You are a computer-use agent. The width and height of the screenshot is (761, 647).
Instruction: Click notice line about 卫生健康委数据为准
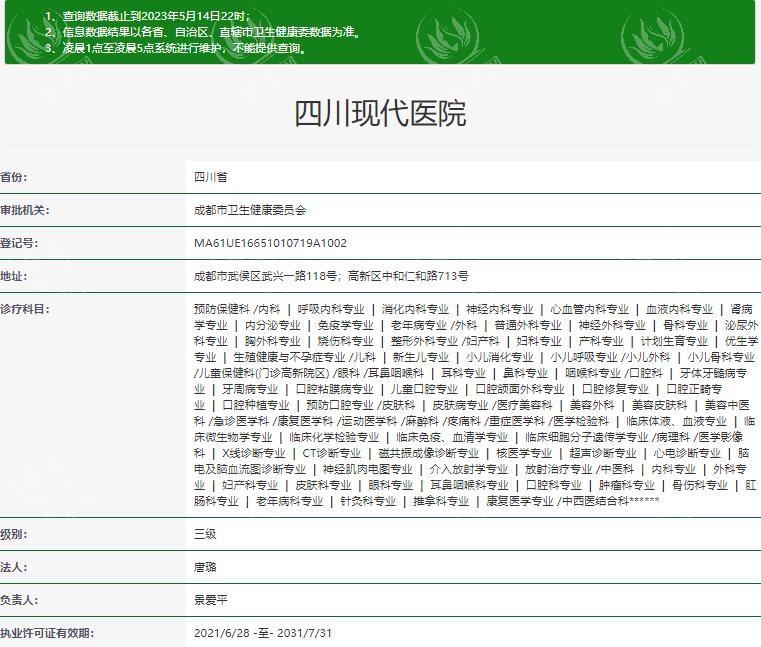pos(204,32)
